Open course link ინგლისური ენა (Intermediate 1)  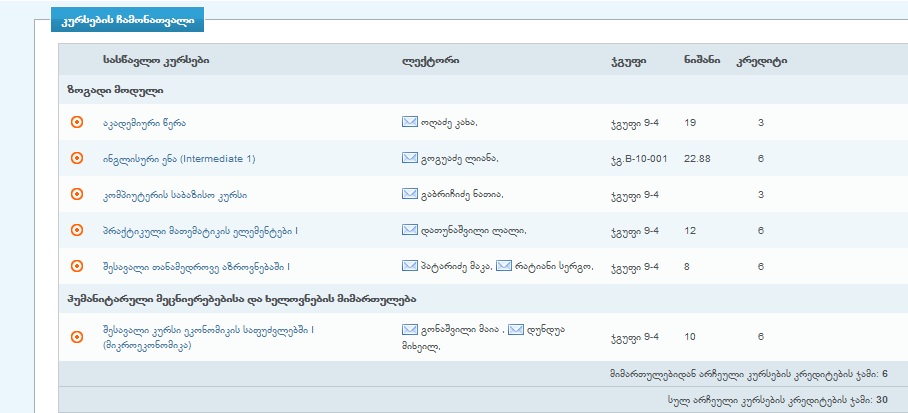point(179,159)
